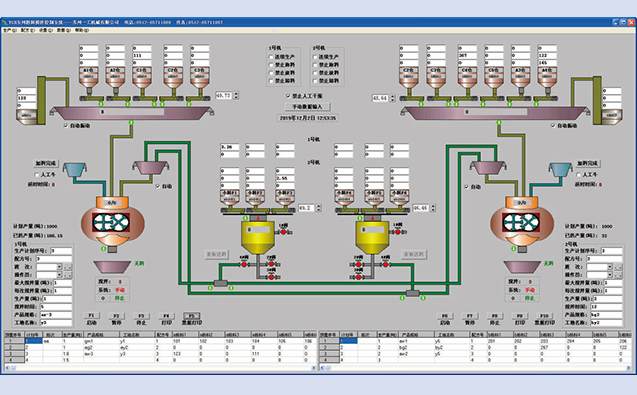Toggle 自动振动 checkbox under left conveyor
Image resolution: width=637 pixels, height=395 pixels.
coord(66,126)
